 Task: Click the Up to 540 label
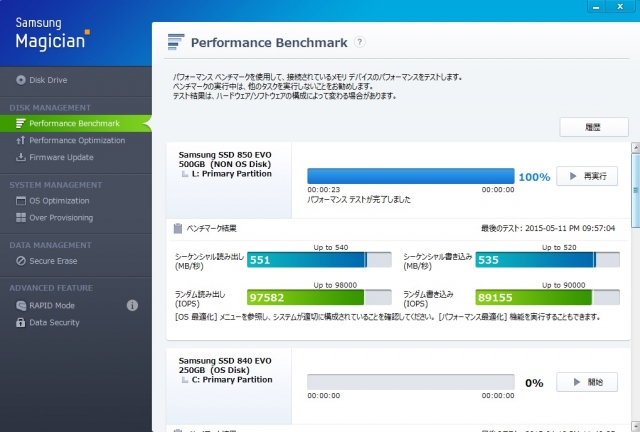(331, 247)
